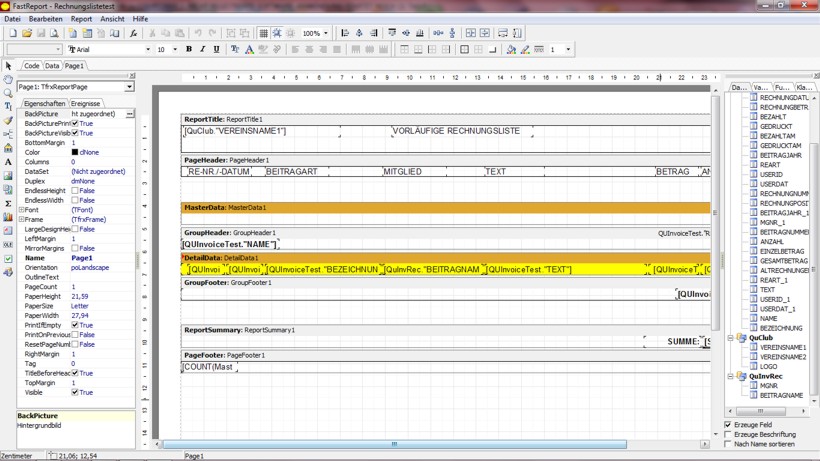Image resolution: width=820 pixels, height=461 pixels.
Task: Click the Open report folder icon
Action: [x=27, y=33]
